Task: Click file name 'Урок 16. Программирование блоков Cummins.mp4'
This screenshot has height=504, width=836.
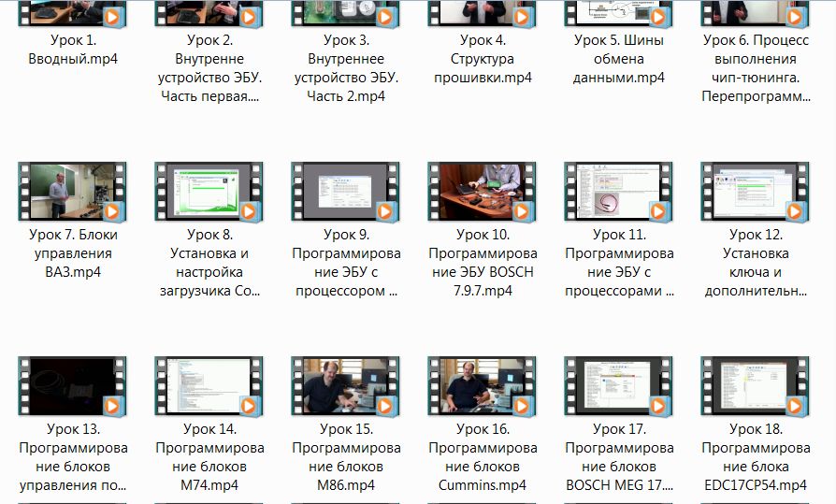Action: pos(483,457)
